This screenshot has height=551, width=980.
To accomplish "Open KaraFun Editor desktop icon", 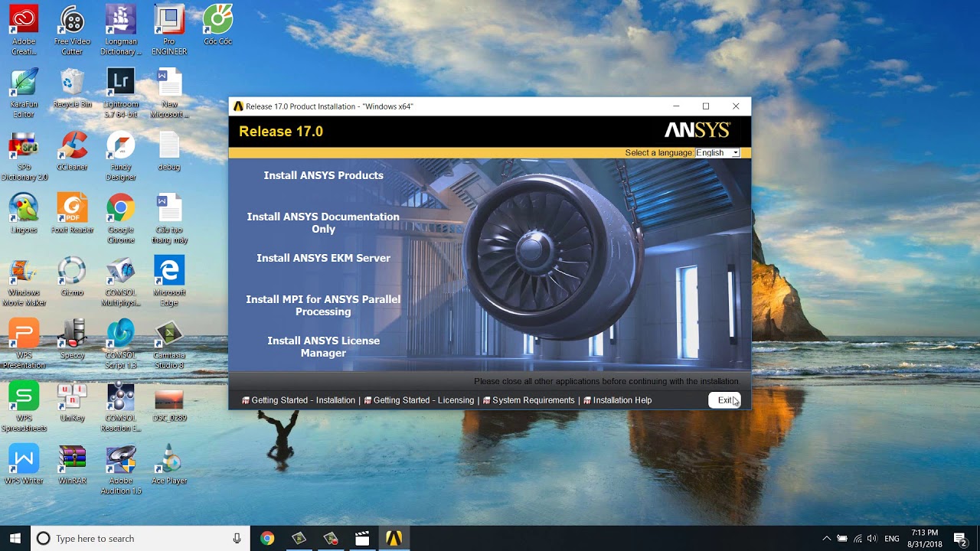I will point(24,93).
